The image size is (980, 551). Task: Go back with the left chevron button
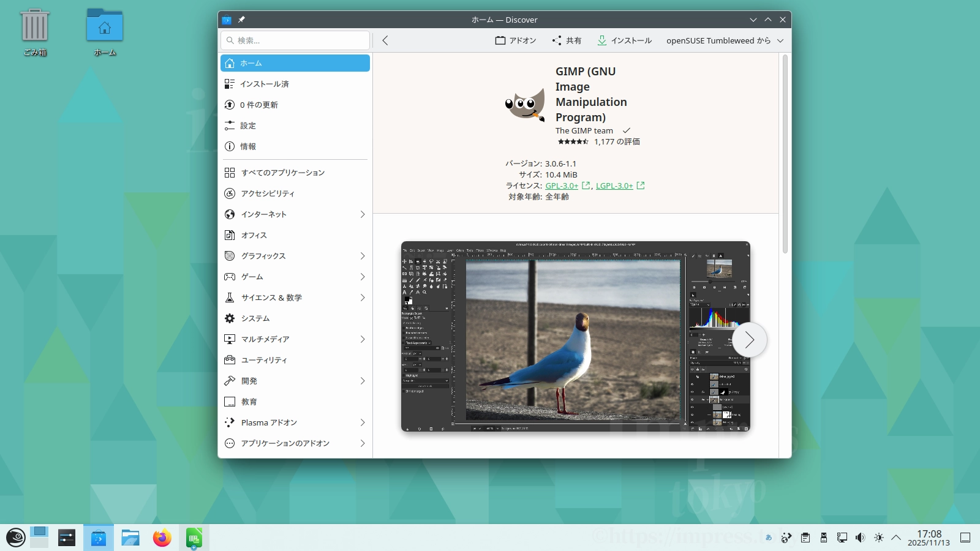pyautogui.click(x=385, y=40)
